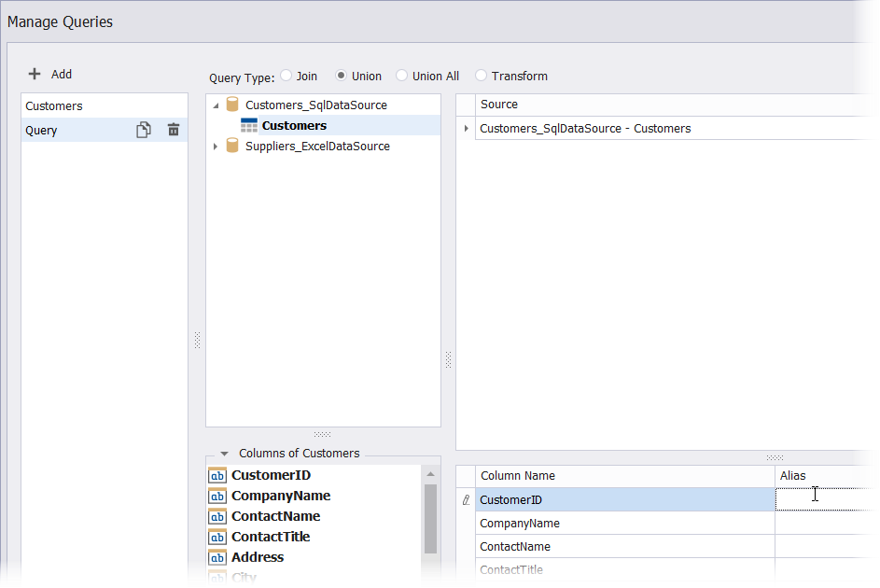
Task: Select the Join query type
Action: [286, 77]
